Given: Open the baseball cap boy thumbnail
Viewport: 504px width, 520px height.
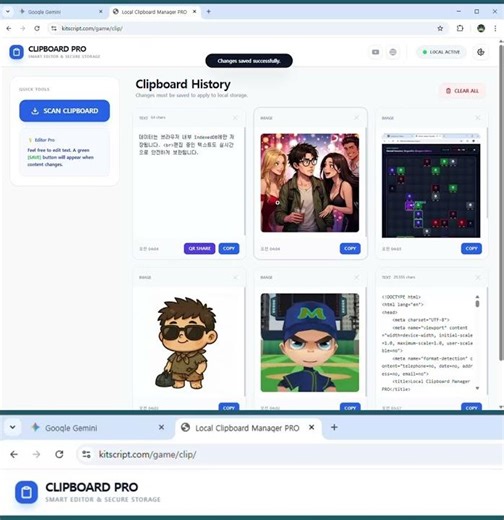Looking at the screenshot, I should point(310,342).
